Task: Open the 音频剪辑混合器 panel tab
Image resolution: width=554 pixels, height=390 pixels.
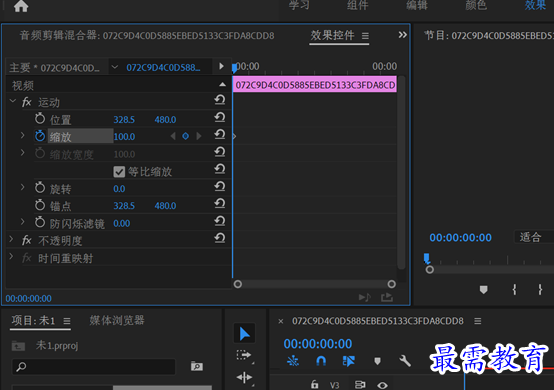Action: [x=147, y=36]
